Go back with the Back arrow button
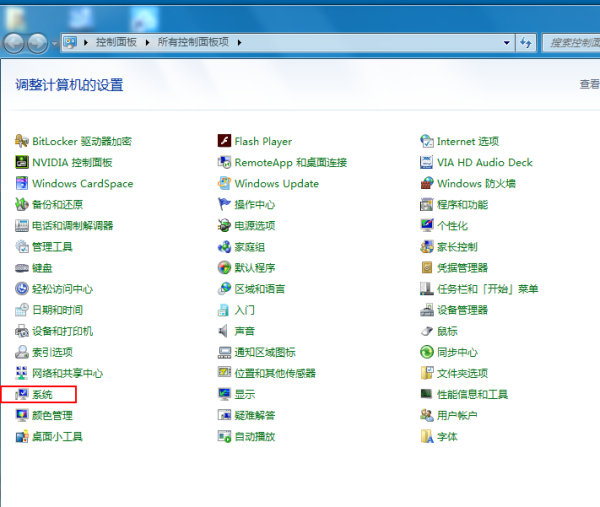The image size is (600, 507). pyautogui.click(x=14, y=43)
